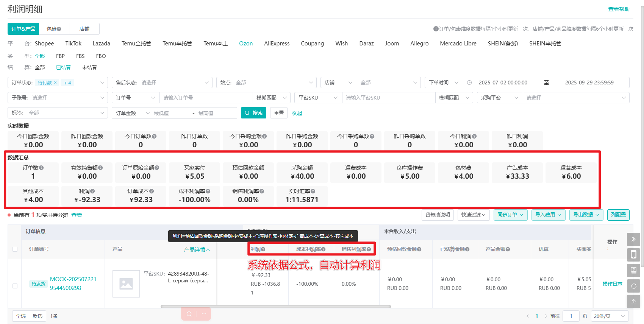Screen dimensions: 644x324
Task: Expand the 导出数据 dropdown button
Action: pos(586,215)
